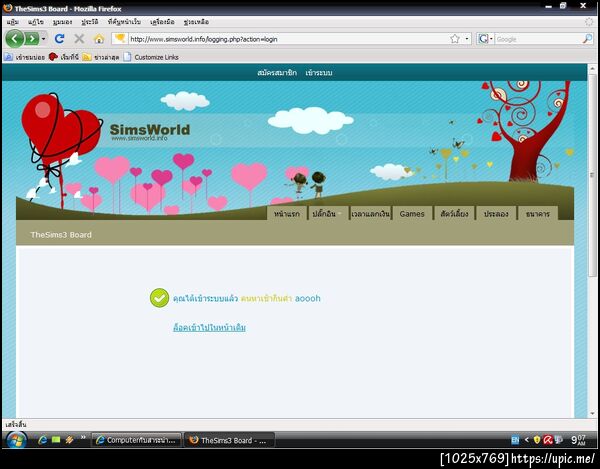600x469 pixels.
Task: Open the address bar history dropdown
Action: point(466,39)
